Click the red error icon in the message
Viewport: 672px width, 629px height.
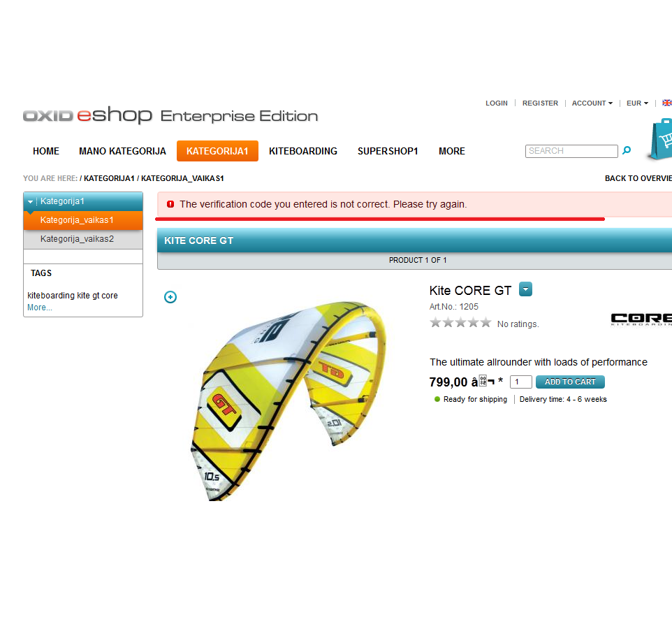tap(170, 204)
